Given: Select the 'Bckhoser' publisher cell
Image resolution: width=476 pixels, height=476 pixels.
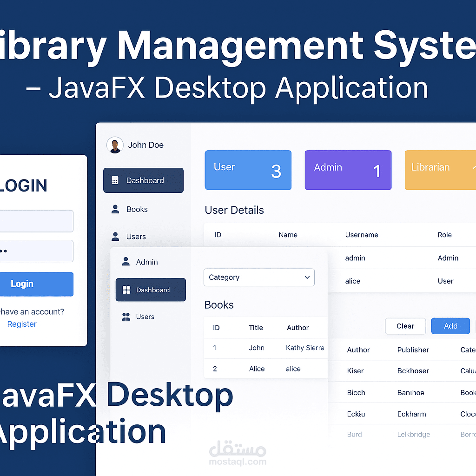Looking at the screenshot, I should point(413,371).
